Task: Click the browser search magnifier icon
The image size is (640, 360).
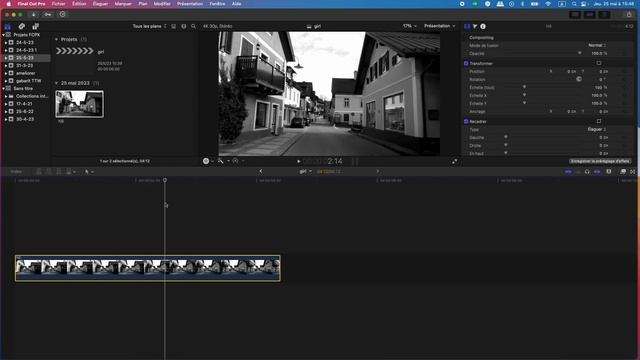Action: 193,26
